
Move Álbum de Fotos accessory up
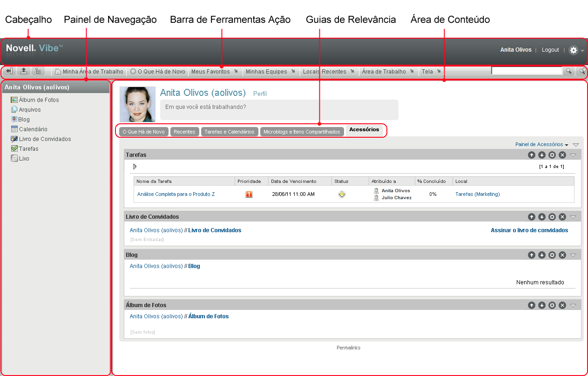pos(532,305)
